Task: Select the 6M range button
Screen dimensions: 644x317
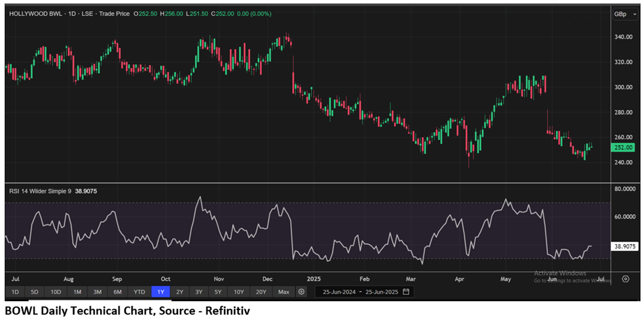Action: coord(118,292)
